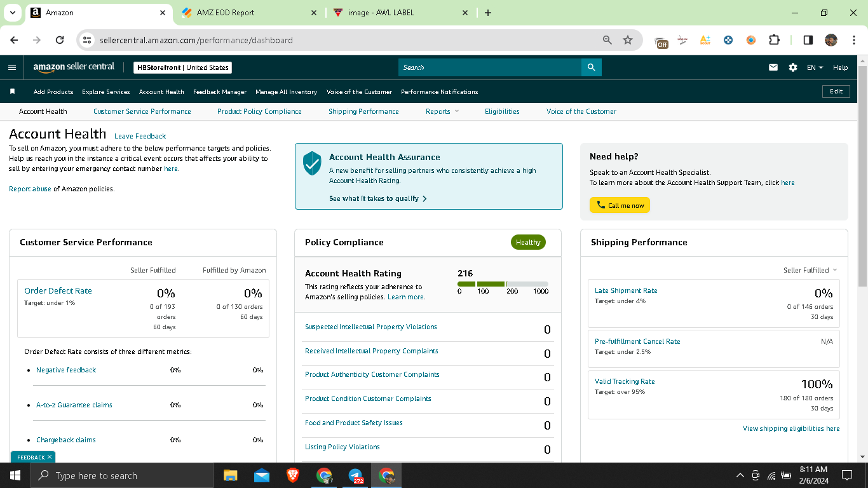Open the Chrome profile avatar

click(831, 40)
